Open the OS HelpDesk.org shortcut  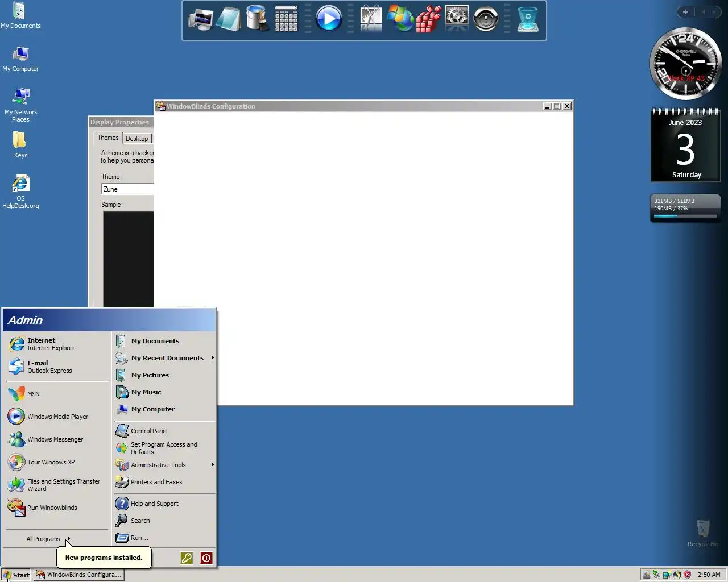[x=20, y=192]
